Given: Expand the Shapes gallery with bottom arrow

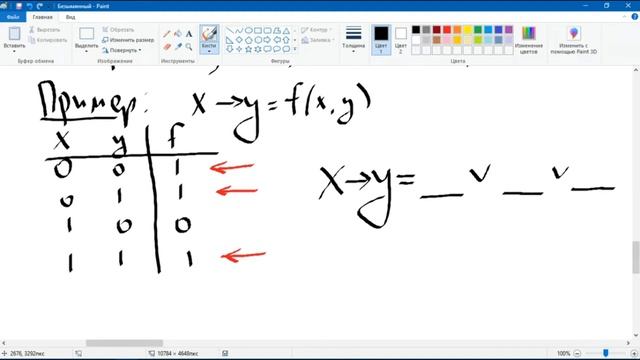Looking at the screenshot, I should 295,49.
